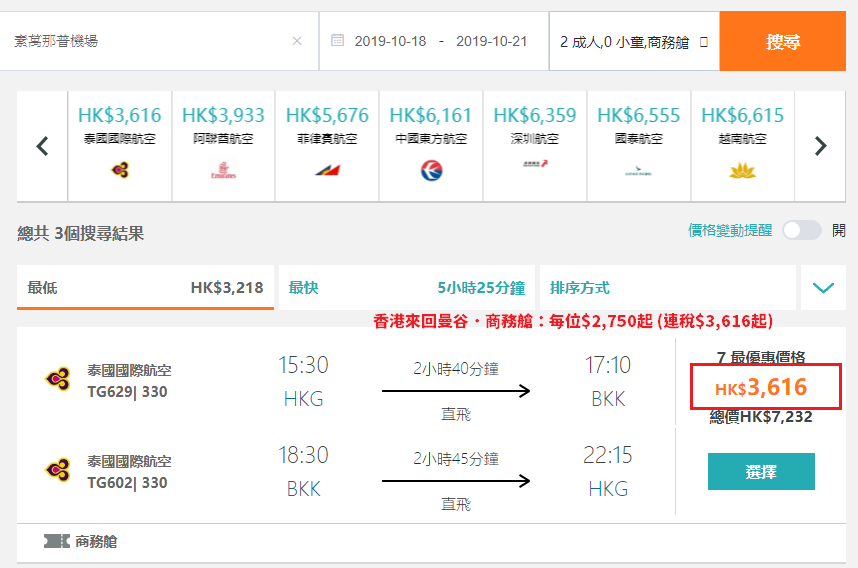Select the Philippine Airlines HK$5,676 card
The image size is (858, 568).
(x=327, y=146)
